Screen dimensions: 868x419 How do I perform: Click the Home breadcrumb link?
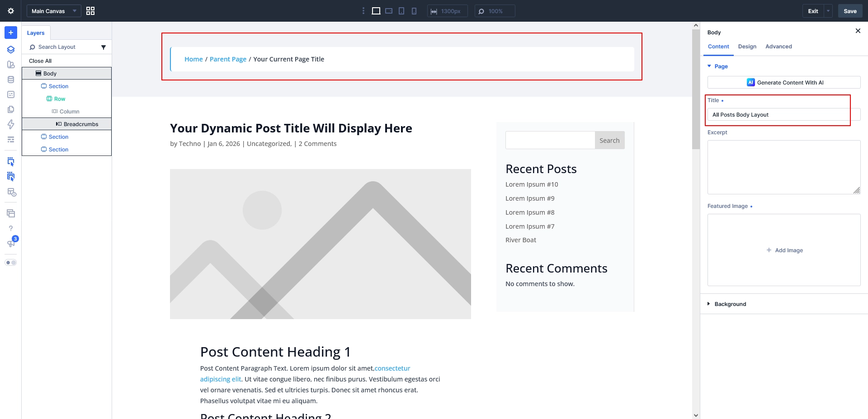[193, 59]
